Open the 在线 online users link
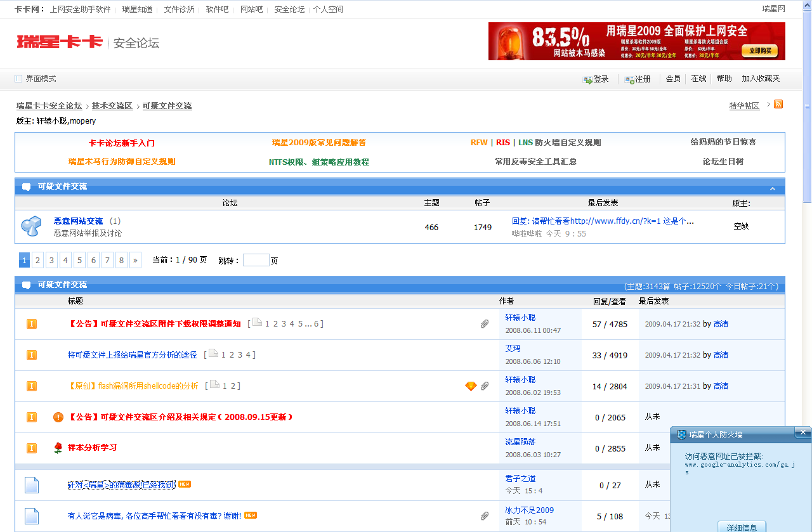 point(698,79)
